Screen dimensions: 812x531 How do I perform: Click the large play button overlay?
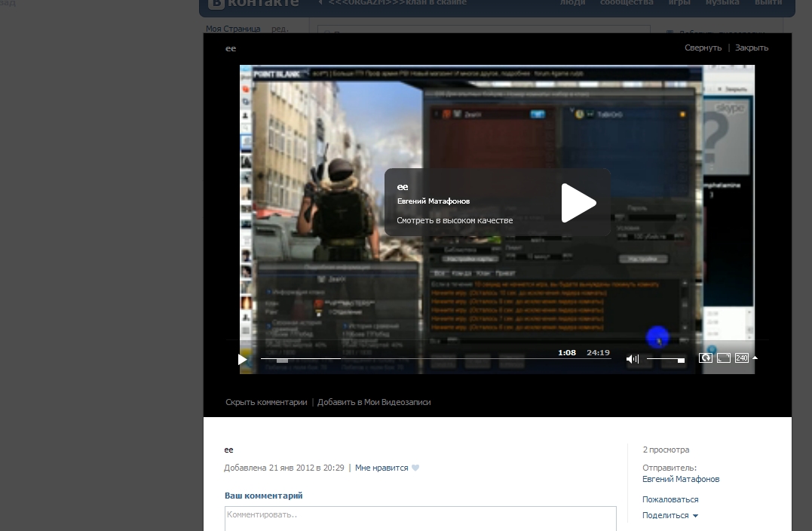(578, 203)
